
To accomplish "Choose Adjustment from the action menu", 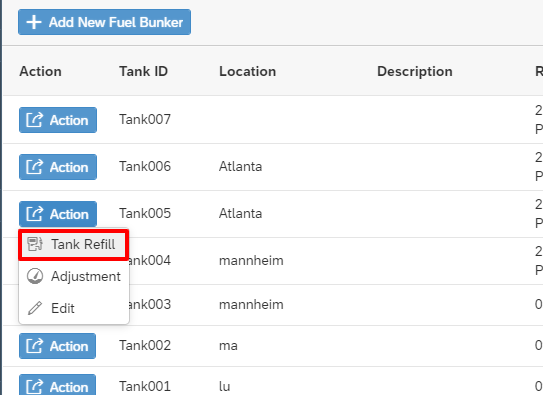I will [x=74, y=276].
